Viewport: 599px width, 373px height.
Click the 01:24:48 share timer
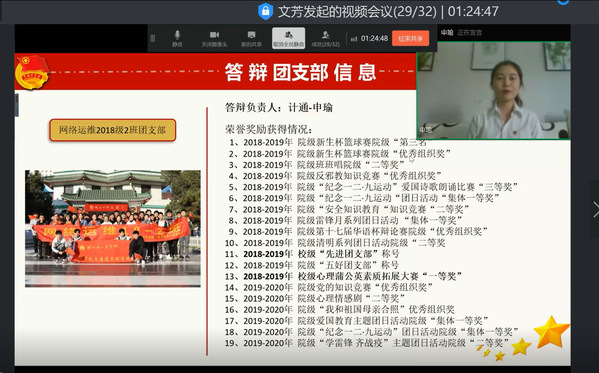(374, 38)
